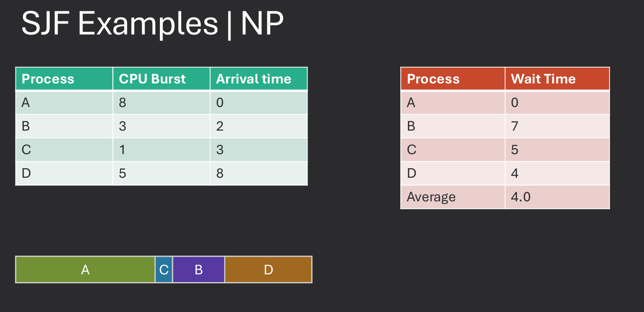Select the "Average" row label cell
The image size is (644, 312).
point(452,197)
